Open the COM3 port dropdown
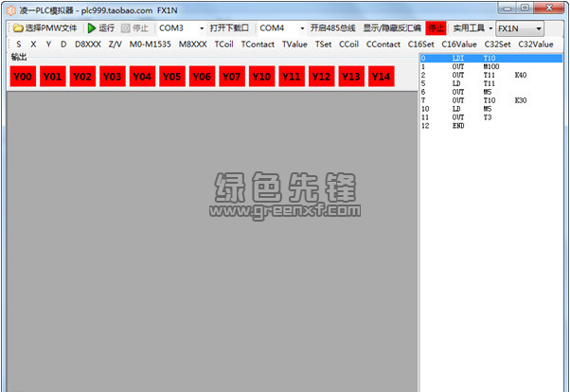Screen dimensions: 570x392 201,28
